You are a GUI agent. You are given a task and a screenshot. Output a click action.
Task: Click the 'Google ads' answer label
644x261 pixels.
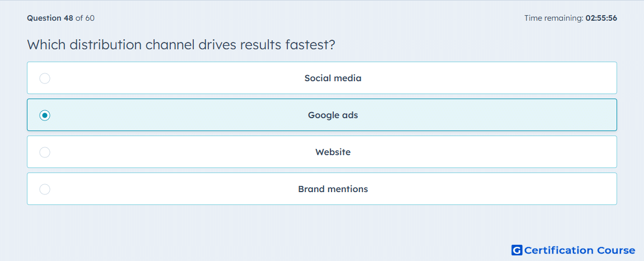click(x=333, y=115)
